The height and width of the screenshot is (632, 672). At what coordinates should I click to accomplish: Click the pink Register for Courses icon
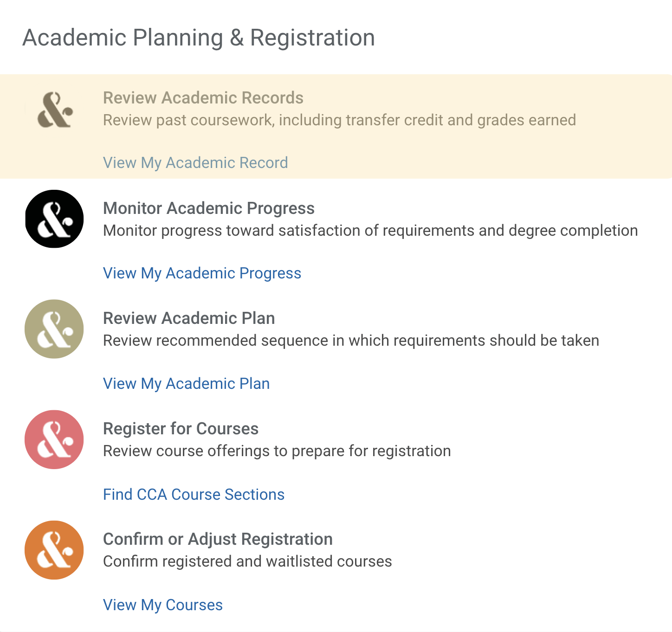coord(54,439)
